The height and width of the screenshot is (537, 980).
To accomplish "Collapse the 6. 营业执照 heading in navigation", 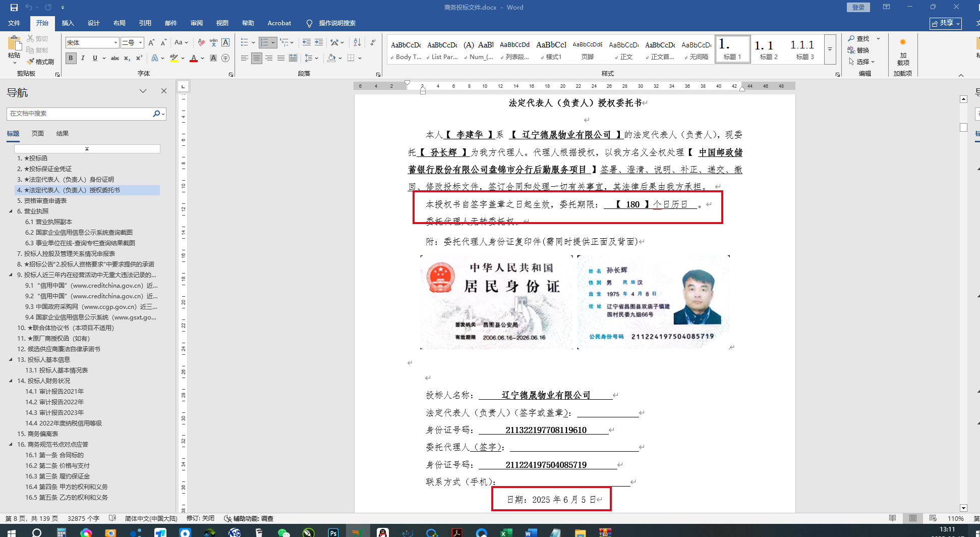I will coord(11,211).
